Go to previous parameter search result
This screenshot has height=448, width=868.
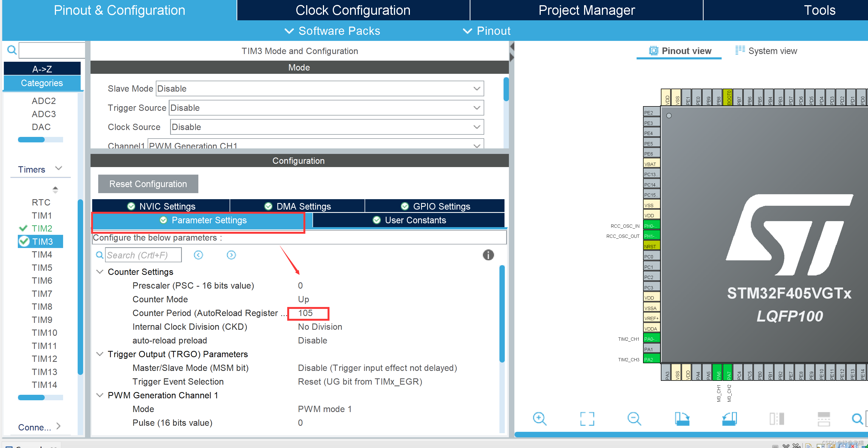click(x=198, y=255)
